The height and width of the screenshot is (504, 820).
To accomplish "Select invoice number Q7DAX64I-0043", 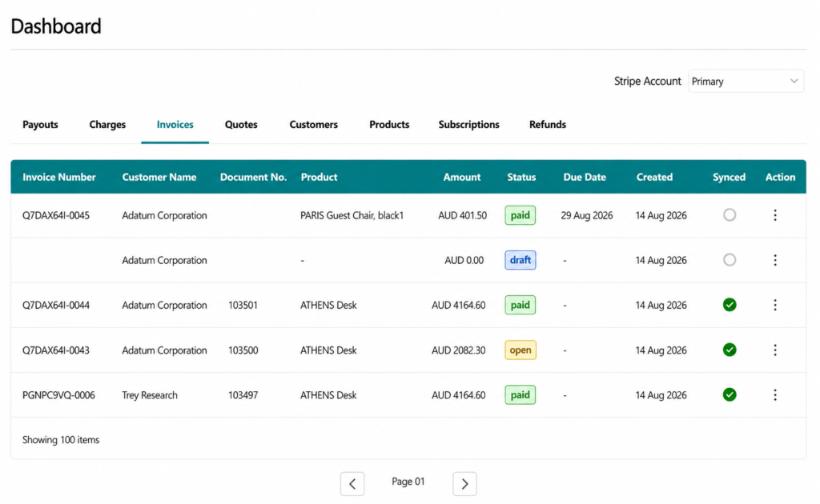I will (x=56, y=350).
